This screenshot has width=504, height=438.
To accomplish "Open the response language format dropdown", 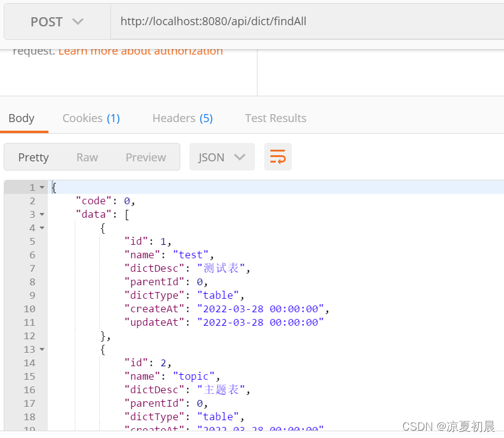I will click(222, 157).
